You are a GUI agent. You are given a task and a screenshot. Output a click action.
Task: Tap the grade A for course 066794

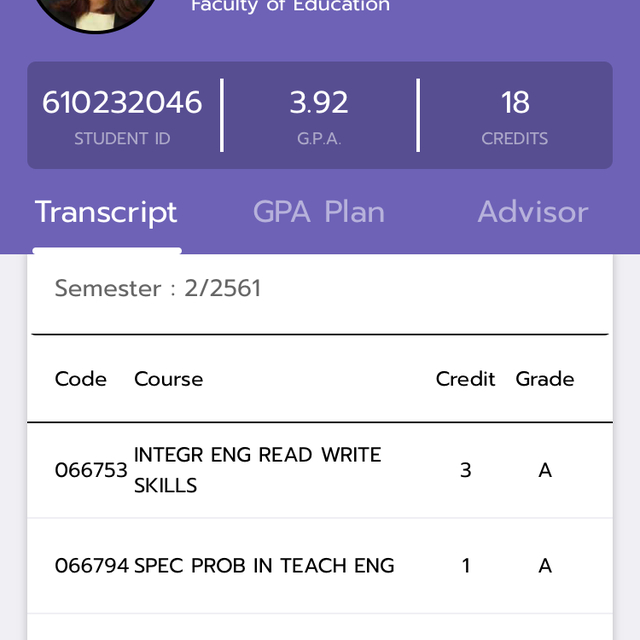point(545,565)
